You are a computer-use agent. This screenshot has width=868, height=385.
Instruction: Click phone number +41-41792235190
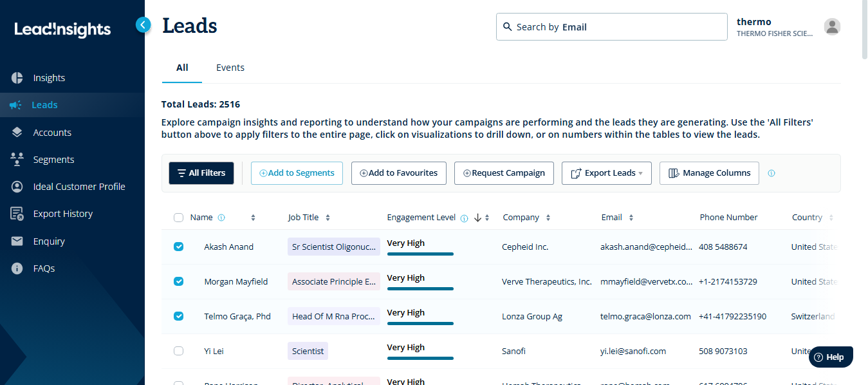click(732, 316)
